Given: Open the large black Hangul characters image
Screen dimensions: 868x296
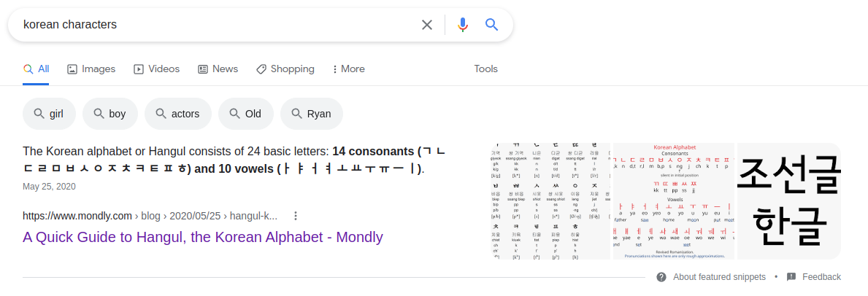Looking at the screenshot, I should (788, 201).
